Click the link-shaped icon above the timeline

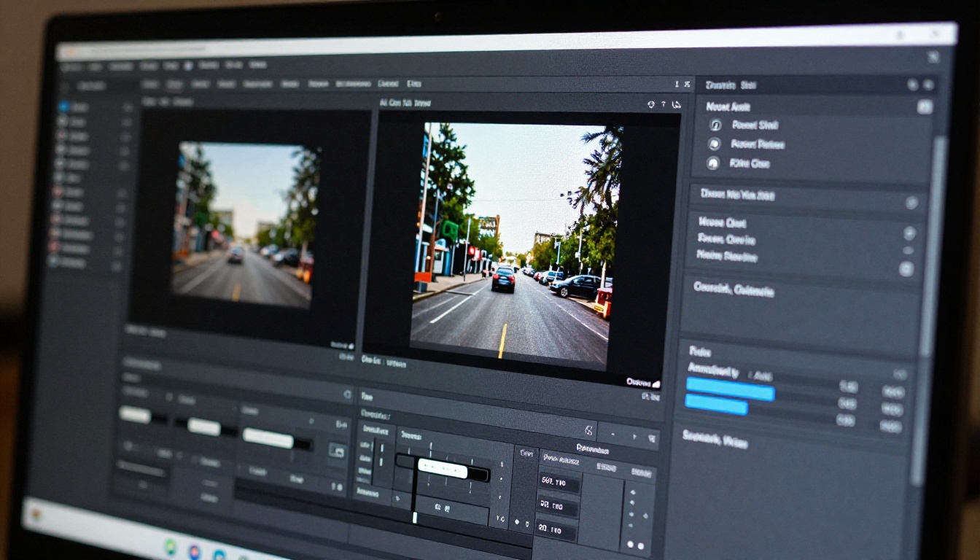click(588, 431)
